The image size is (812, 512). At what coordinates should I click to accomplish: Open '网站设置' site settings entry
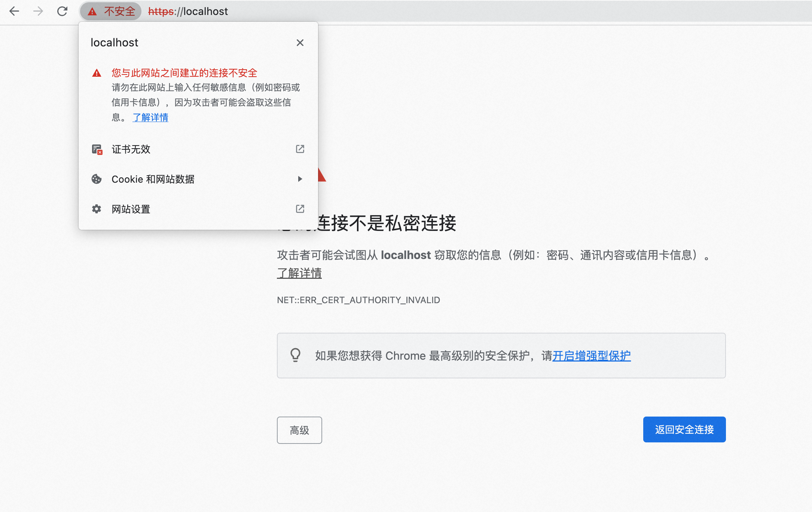point(198,209)
